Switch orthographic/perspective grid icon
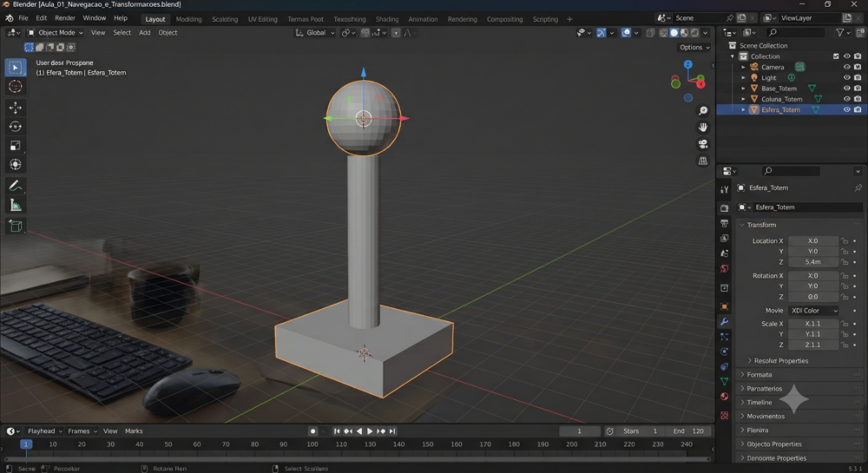 (x=703, y=161)
